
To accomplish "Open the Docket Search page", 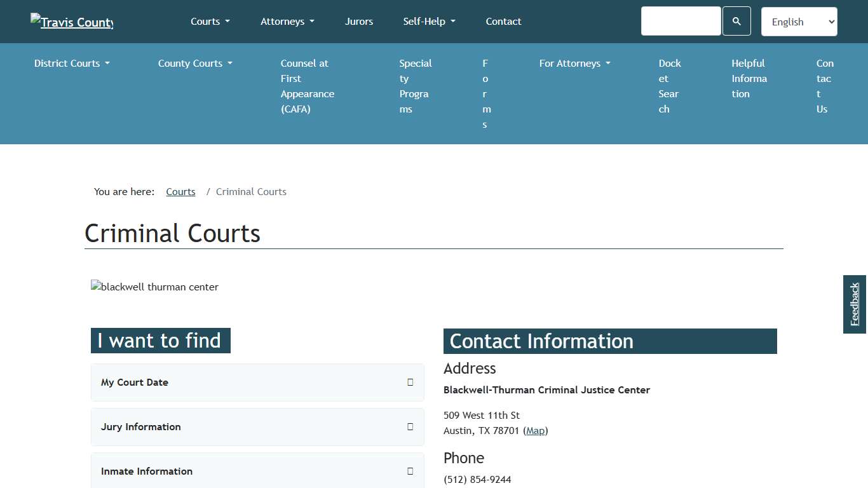I will (669, 86).
